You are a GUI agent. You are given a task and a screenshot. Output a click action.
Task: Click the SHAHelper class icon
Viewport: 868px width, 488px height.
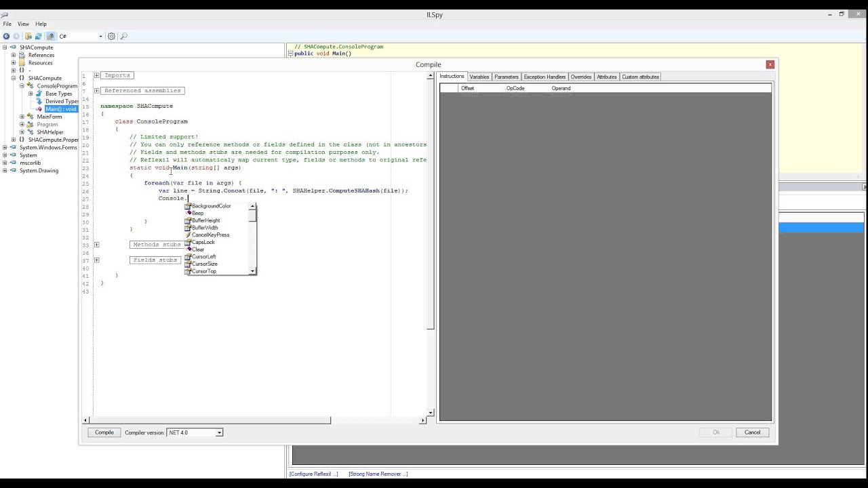point(31,132)
